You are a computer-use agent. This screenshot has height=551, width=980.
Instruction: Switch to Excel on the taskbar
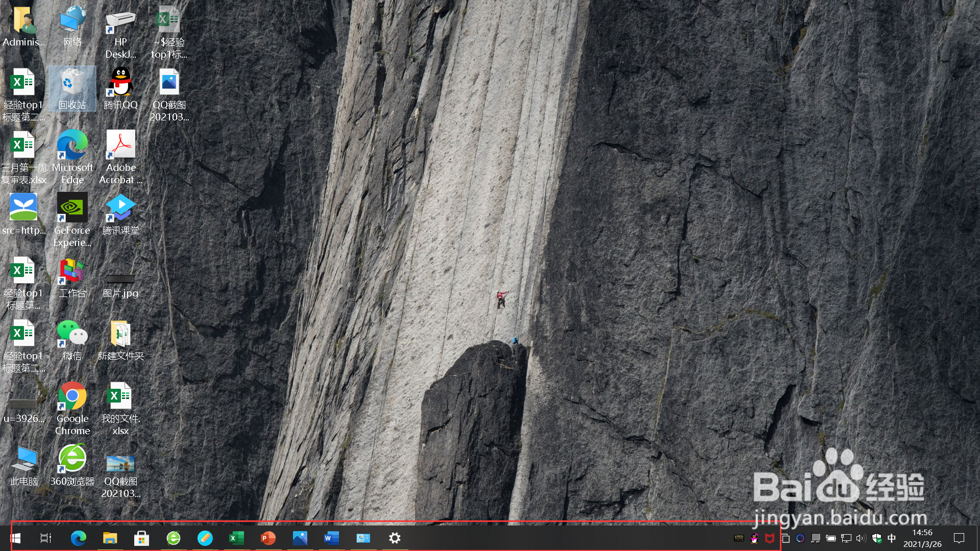click(237, 538)
